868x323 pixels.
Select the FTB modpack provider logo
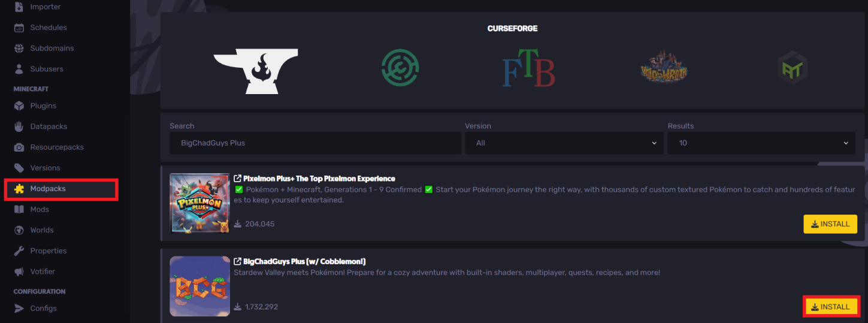coord(528,68)
